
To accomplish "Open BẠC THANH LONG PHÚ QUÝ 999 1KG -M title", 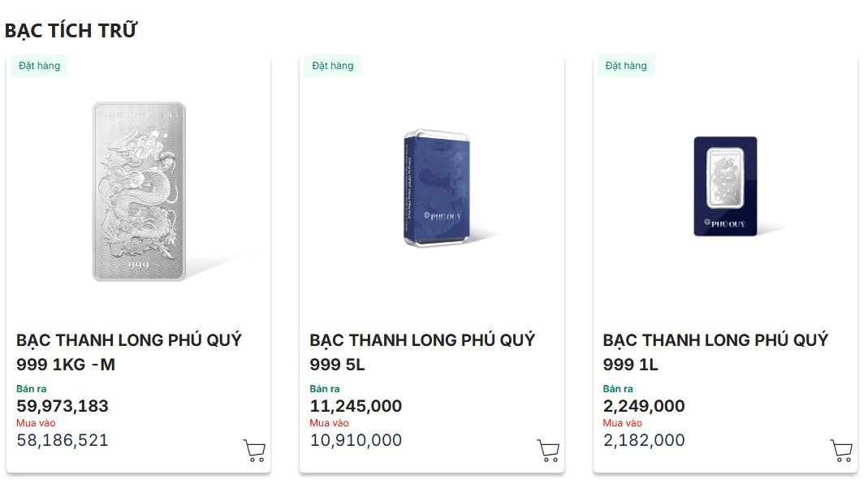I will [x=129, y=352].
